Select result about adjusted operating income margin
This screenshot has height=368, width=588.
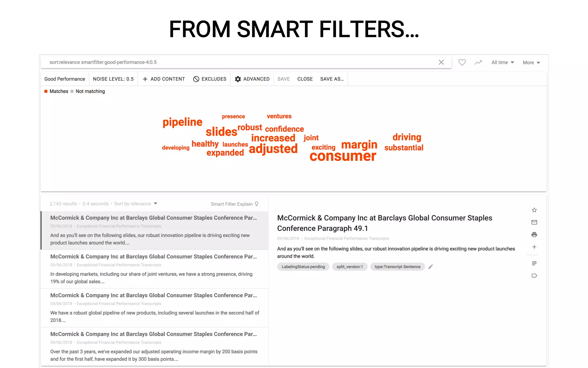[155, 346]
